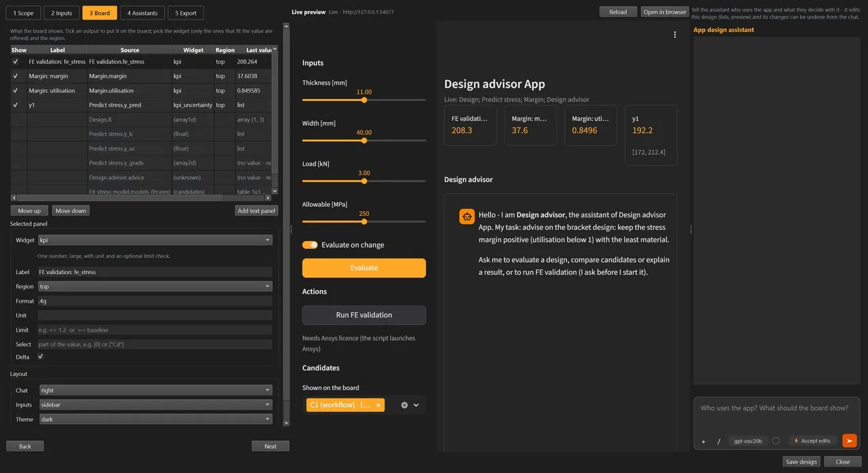The height and width of the screenshot is (473, 868).
Task: Tick Show for the Design.X row
Action: click(x=15, y=119)
